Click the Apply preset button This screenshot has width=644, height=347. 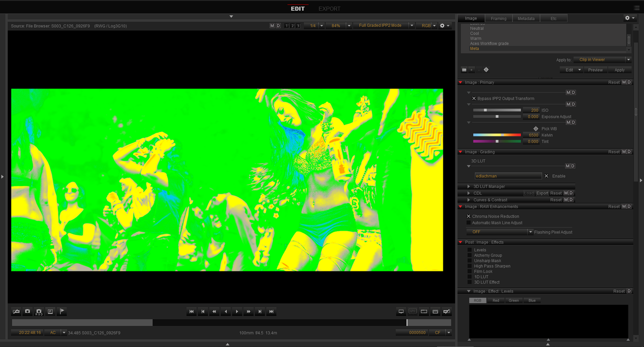pyautogui.click(x=620, y=70)
